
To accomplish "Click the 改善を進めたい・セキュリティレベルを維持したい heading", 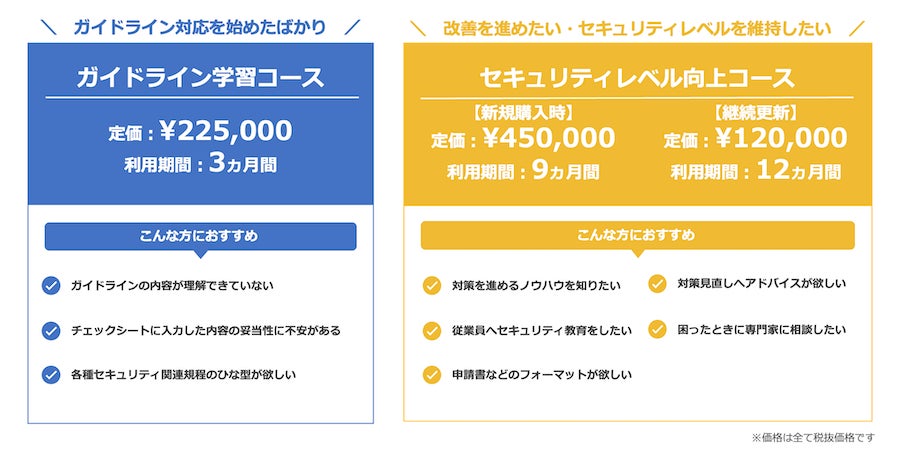I will pos(637,28).
